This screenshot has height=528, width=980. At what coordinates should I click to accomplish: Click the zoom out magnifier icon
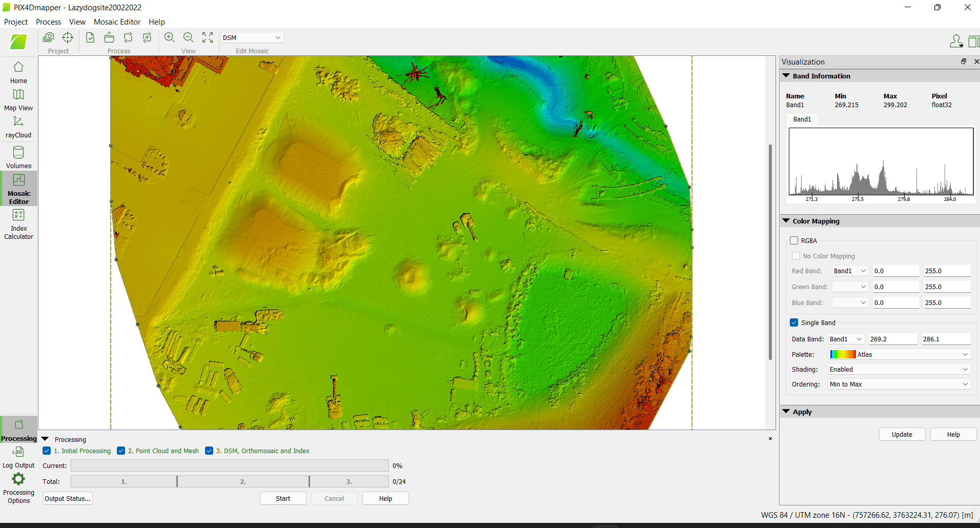click(x=188, y=37)
